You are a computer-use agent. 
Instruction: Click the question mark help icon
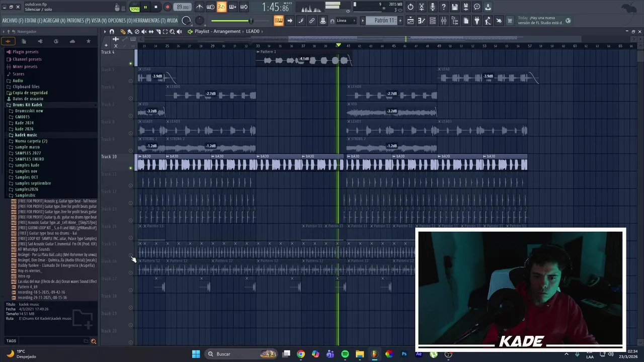[x=444, y=7]
